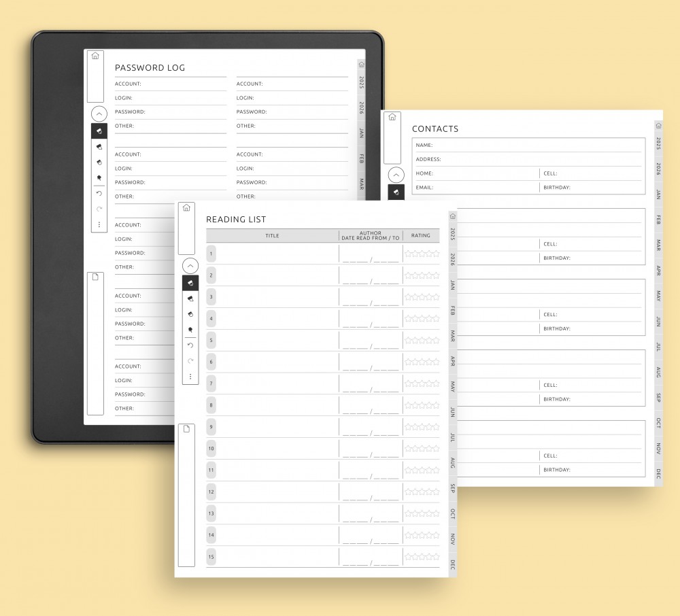
Task: Select the pen tool on Reading List toolbar
Action: [x=190, y=283]
